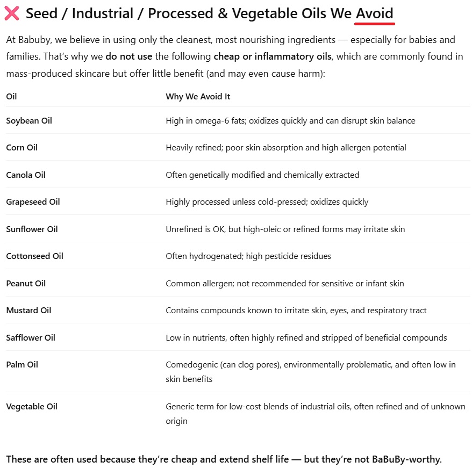Click the Grapeseed Oil table entry
The height and width of the screenshot is (476, 472).
point(33,202)
